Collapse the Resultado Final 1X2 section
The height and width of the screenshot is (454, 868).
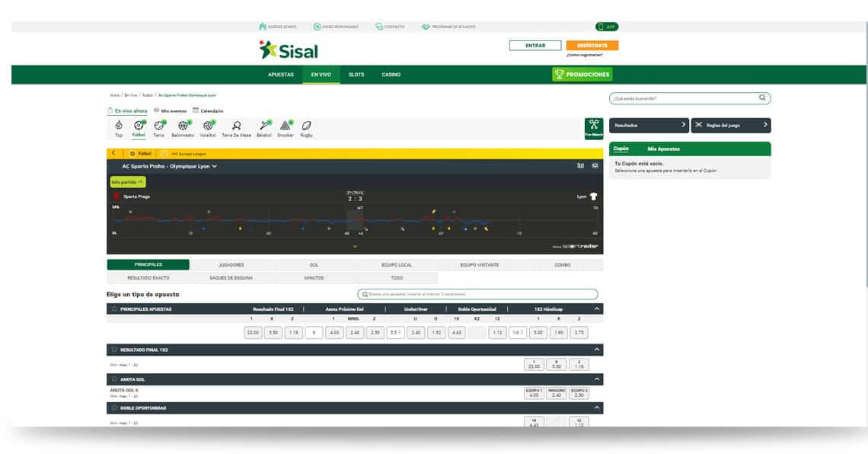tap(597, 350)
